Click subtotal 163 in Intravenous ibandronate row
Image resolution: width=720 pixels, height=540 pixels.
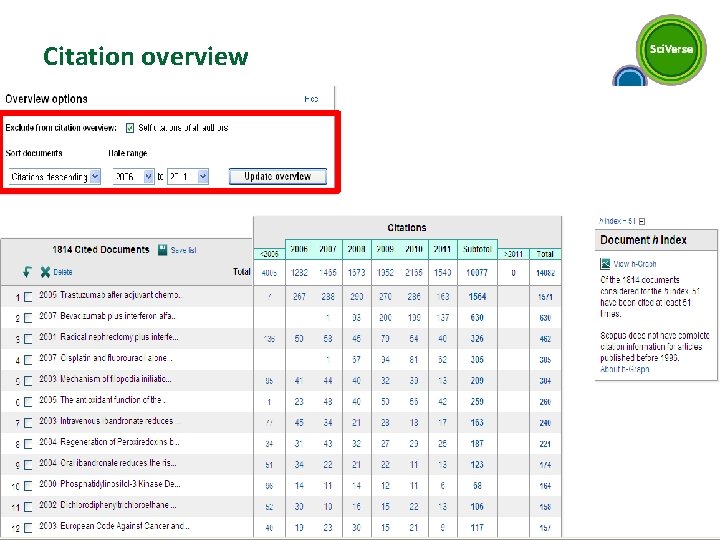pyautogui.click(x=477, y=422)
